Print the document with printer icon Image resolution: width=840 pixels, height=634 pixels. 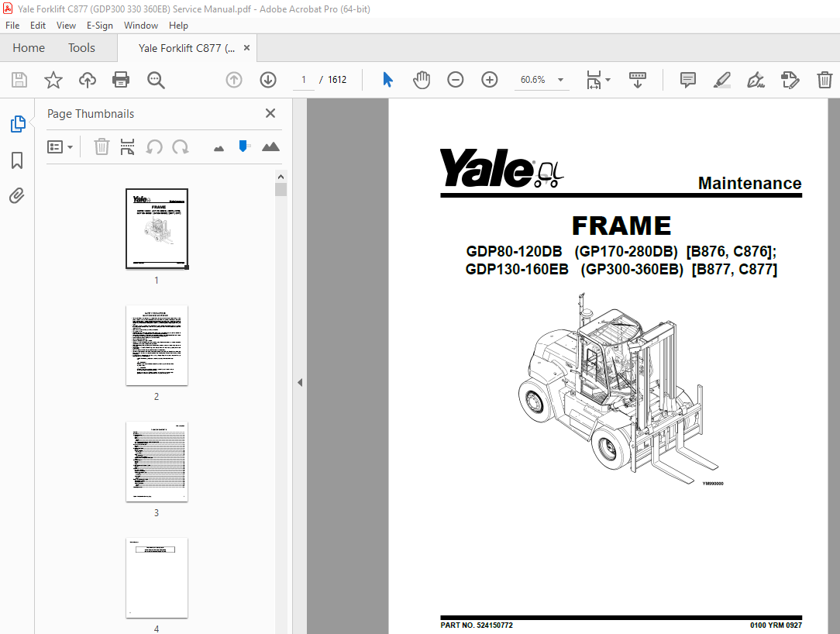(x=121, y=80)
